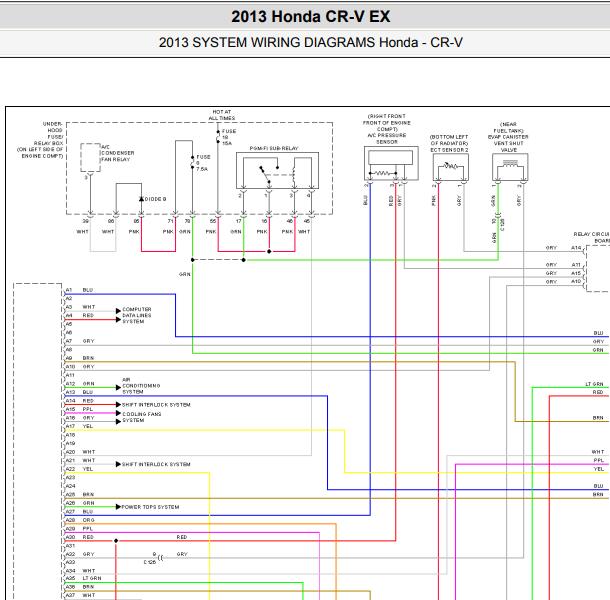Click the 'A9 BRN' pin label
The image size is (610, 600).
(x=79, y=358)
